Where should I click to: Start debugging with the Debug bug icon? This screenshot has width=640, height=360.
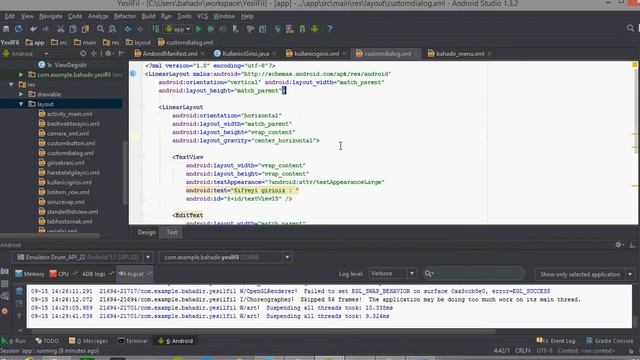[211, 29]
